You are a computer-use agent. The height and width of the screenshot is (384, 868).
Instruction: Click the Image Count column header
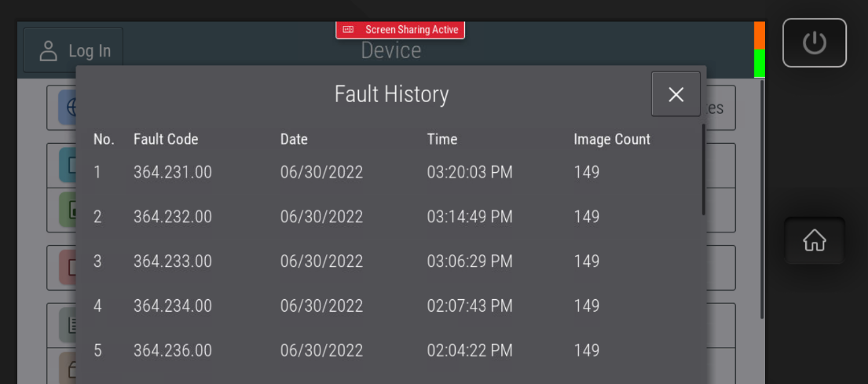click(x=612, y=139)
